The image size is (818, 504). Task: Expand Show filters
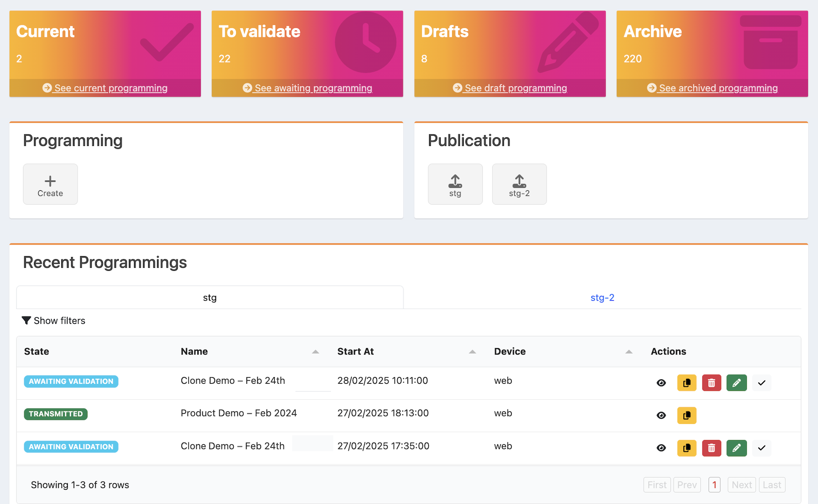point(54,321)
